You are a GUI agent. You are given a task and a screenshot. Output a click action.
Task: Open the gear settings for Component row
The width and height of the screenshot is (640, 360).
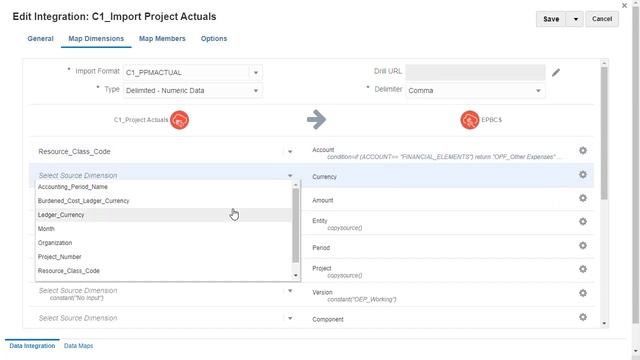point(583,317)
